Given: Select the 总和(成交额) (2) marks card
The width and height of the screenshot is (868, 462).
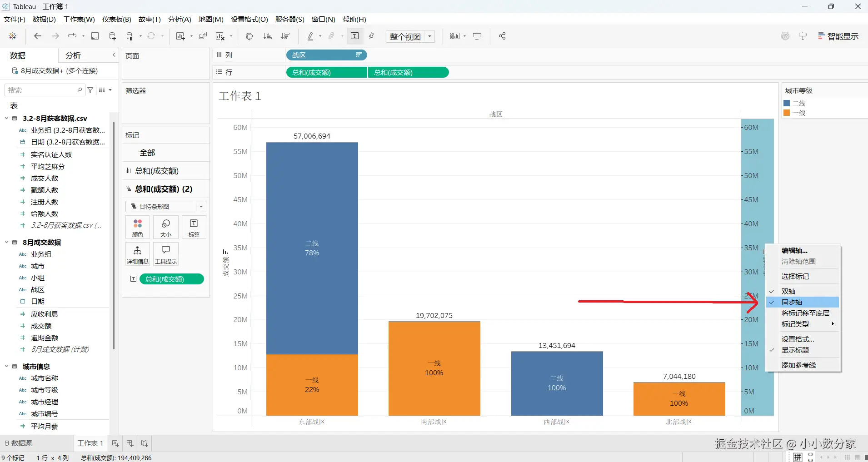Looking at the screenshot, I should (166, 189).
